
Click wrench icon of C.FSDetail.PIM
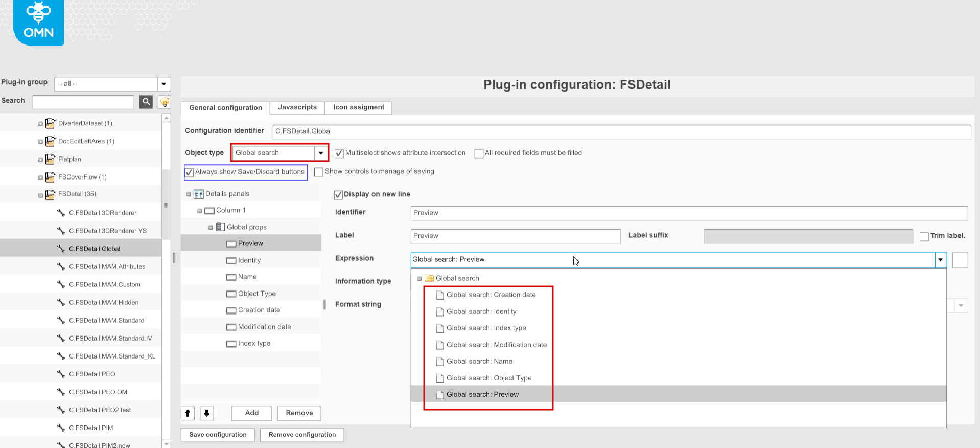[61, 428]
